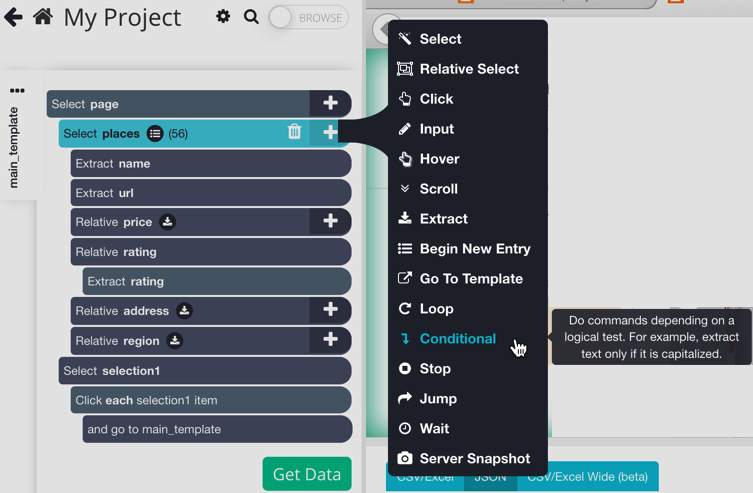Viewport: 753px width, 493px height.
Task: Go to home via house icon
Action: coord(43,17)
